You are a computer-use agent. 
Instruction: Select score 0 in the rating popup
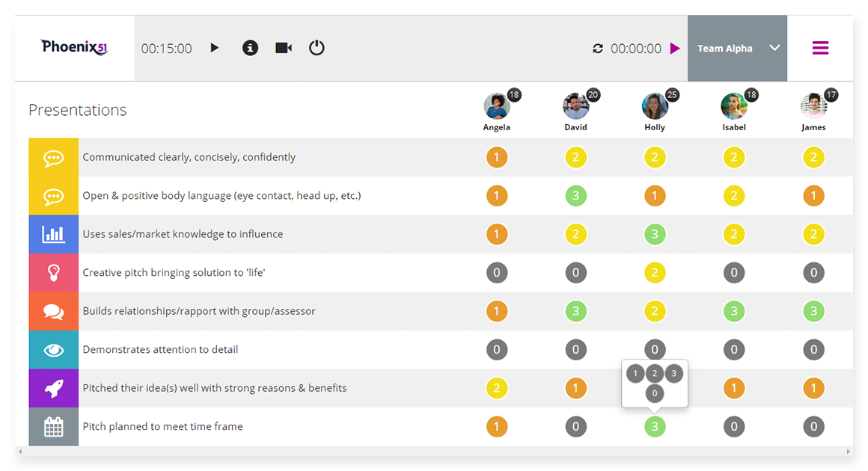[654, 393]
